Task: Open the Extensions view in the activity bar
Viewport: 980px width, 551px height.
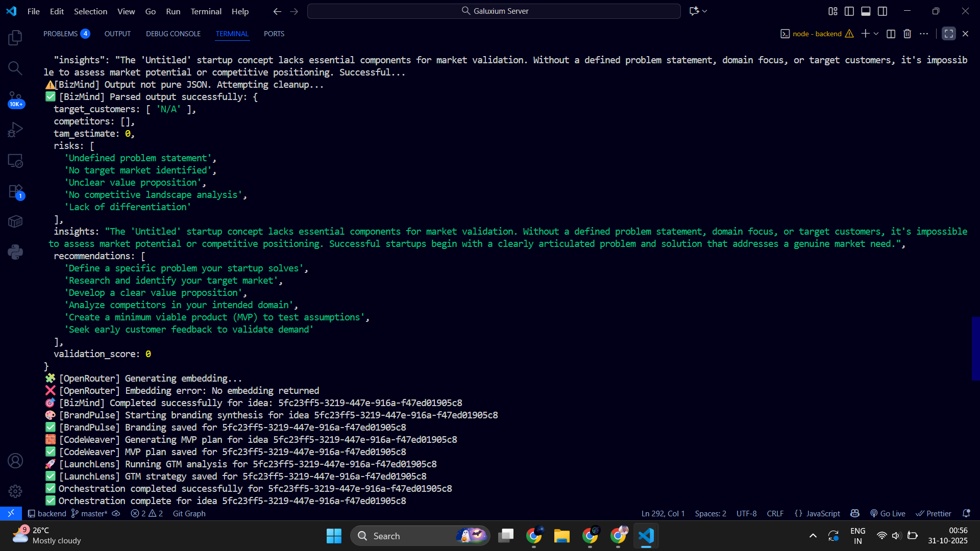Action: [15, 192]
